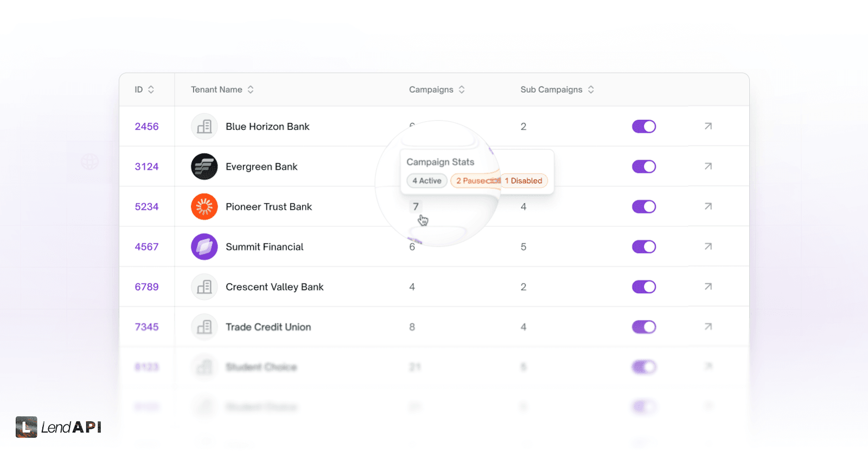Image resolution: width=868 pixels, height=451 pixels.
Task: Open Crescent Valley Bank details arrow
Action: (708, 287)
